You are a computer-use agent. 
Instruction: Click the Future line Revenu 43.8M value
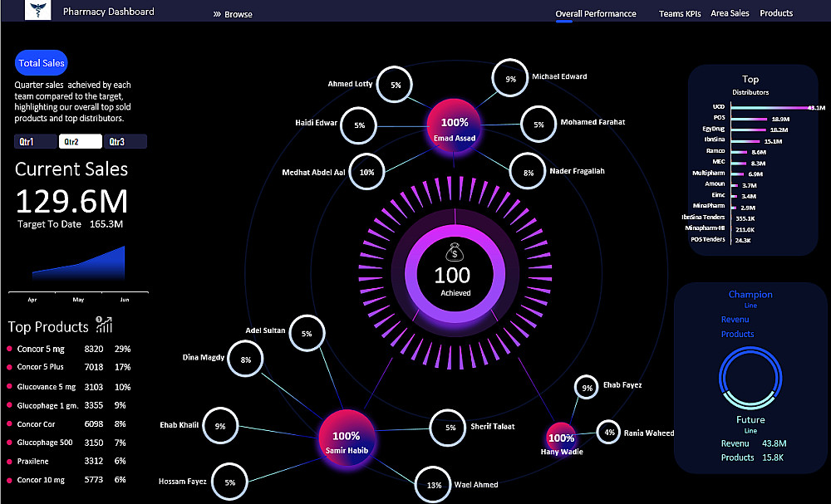pyautogui.click(x=774, y=443)
